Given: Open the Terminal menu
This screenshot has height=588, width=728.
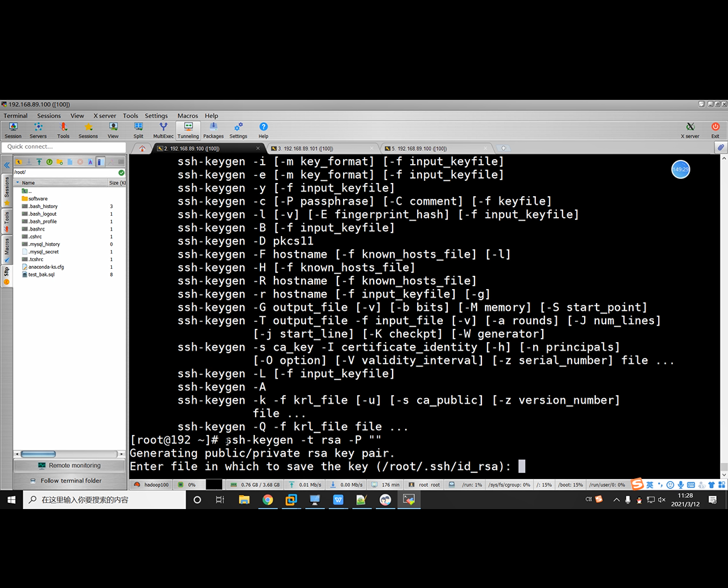Looking at the screenshot, I should 16,115.
